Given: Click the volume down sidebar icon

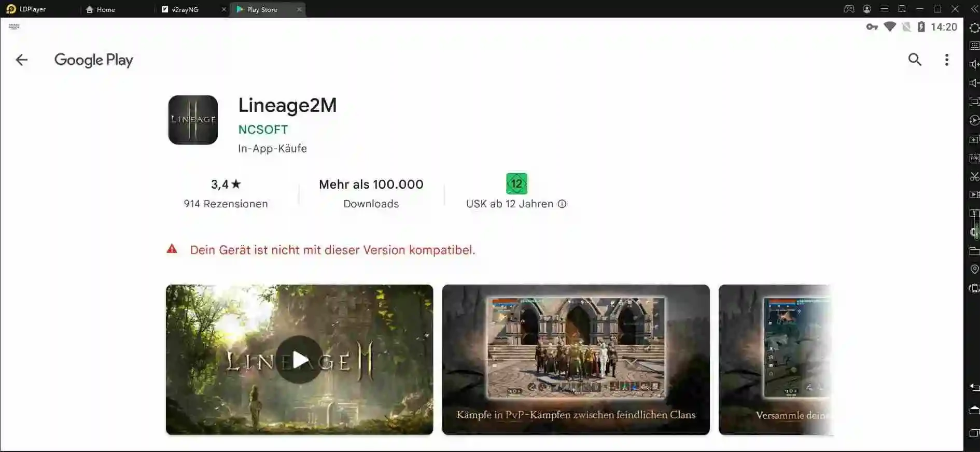Looking at the screenshot, I should (974, 83).
